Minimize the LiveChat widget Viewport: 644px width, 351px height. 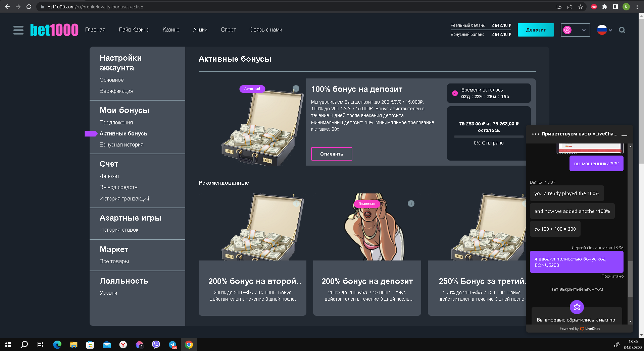coord(625,135)
